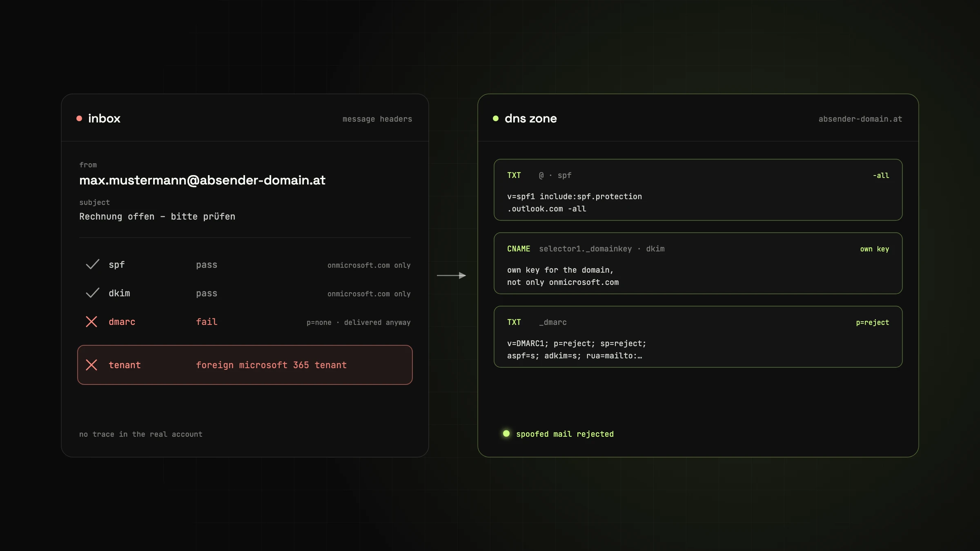Select the -all badge on the spf record
Image resolution: width=980 pixels, height=551 pixels.
tap(881, 176)
